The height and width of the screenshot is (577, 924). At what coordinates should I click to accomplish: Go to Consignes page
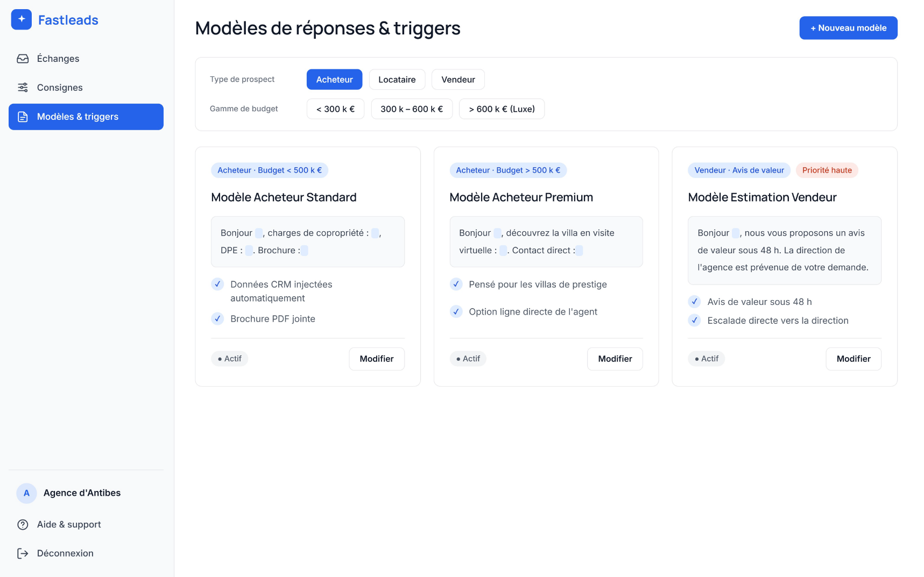[86, 88]
